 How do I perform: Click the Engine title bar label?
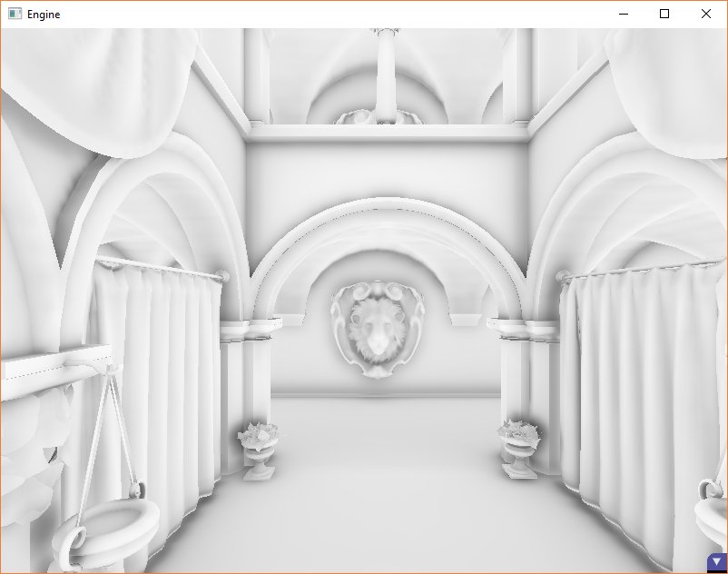point(43,14)
